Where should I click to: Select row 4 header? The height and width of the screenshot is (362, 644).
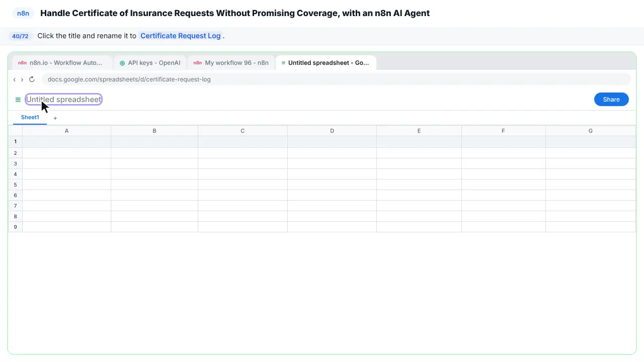tap(16, 174)
